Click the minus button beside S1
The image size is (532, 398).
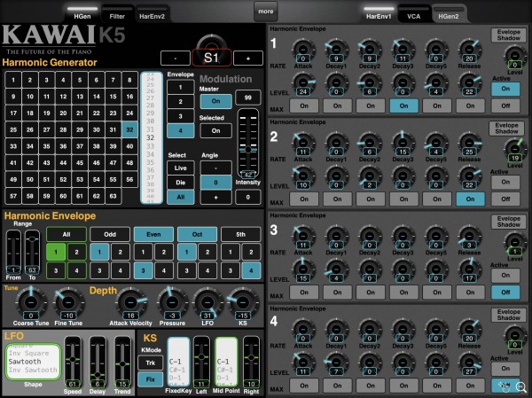coord(176,59)
